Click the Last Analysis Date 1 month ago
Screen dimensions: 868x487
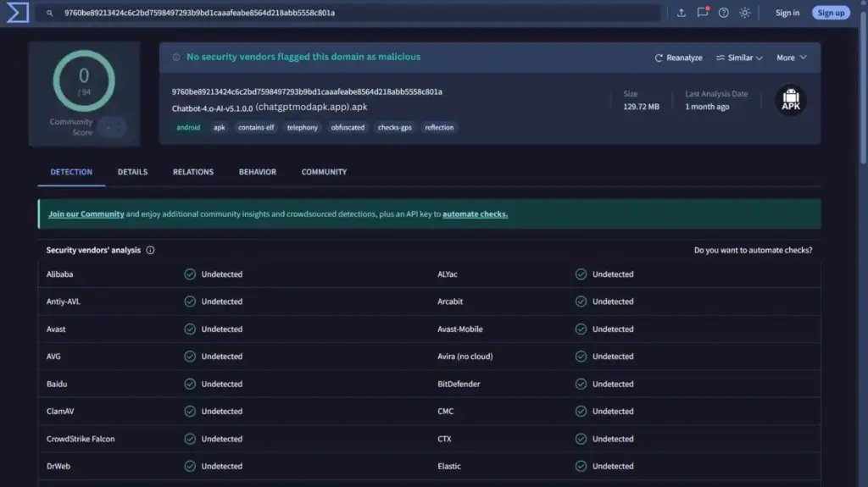pos(707,107)
